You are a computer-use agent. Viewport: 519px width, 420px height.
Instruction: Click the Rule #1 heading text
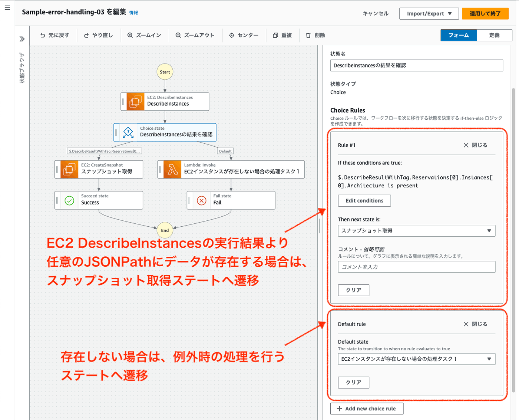(x=347, y=145)
